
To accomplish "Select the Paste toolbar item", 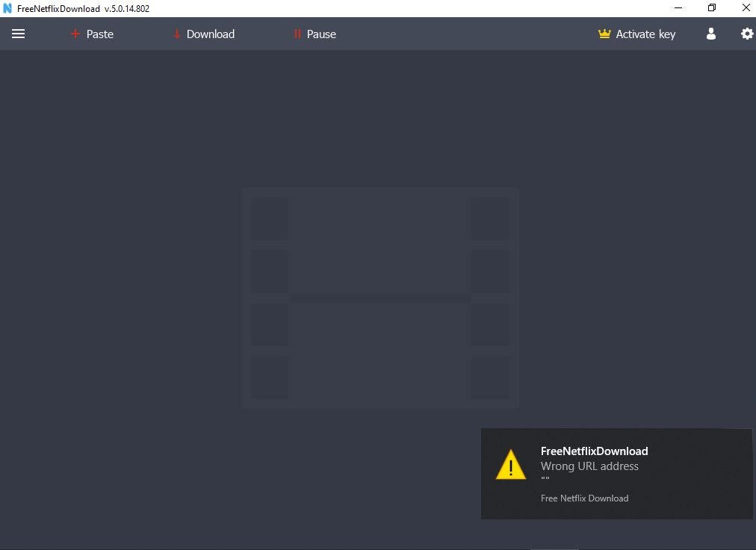I will pyautogui.click(x=99, y=34).
